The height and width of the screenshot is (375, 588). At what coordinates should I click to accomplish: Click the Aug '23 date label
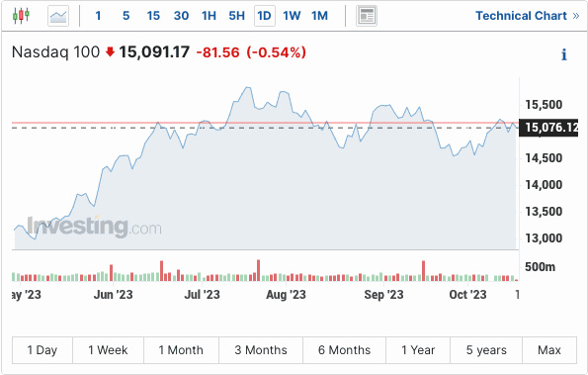(287, 295)
